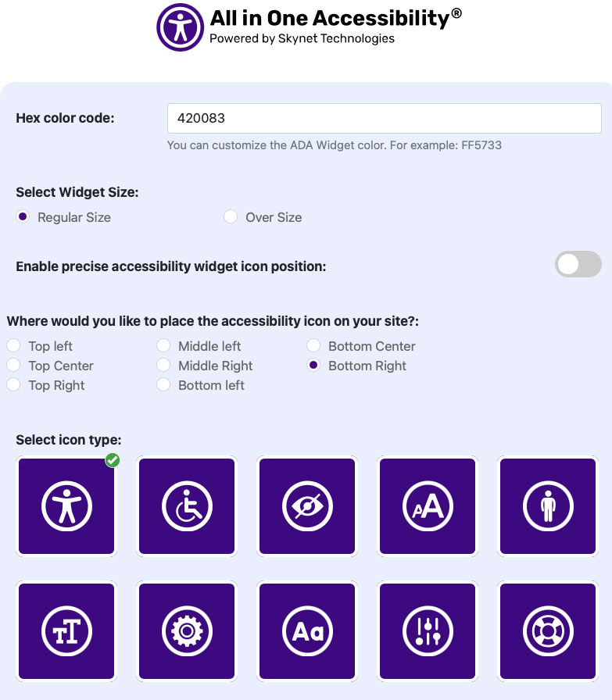
Task: Pick the small-to-large A font icon
Action: coord(427,505)
